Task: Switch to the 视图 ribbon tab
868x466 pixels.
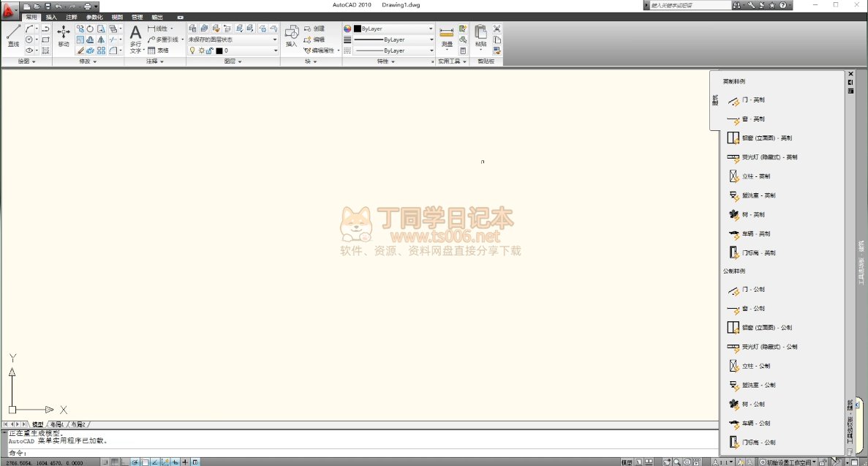Action: tap(117, 17)
